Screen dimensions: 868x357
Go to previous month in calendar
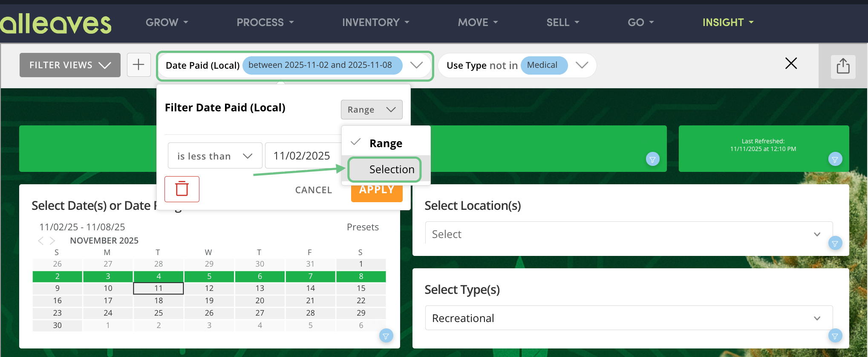pyautogui.click(x=41, y=241)
